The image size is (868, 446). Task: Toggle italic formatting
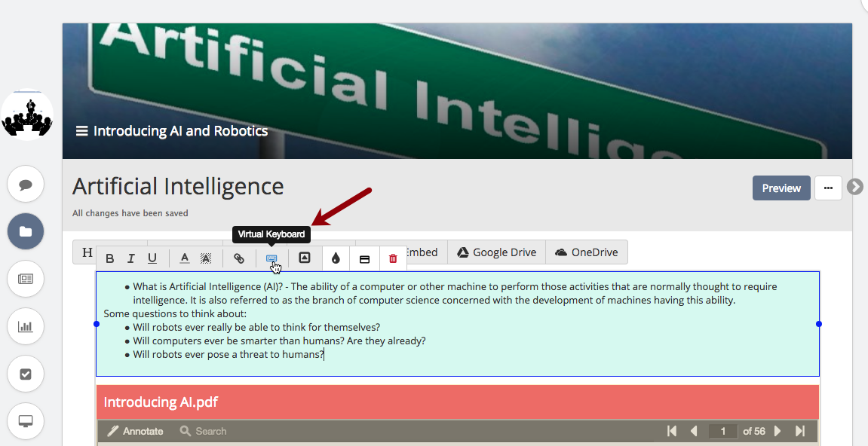click(131, 258)
